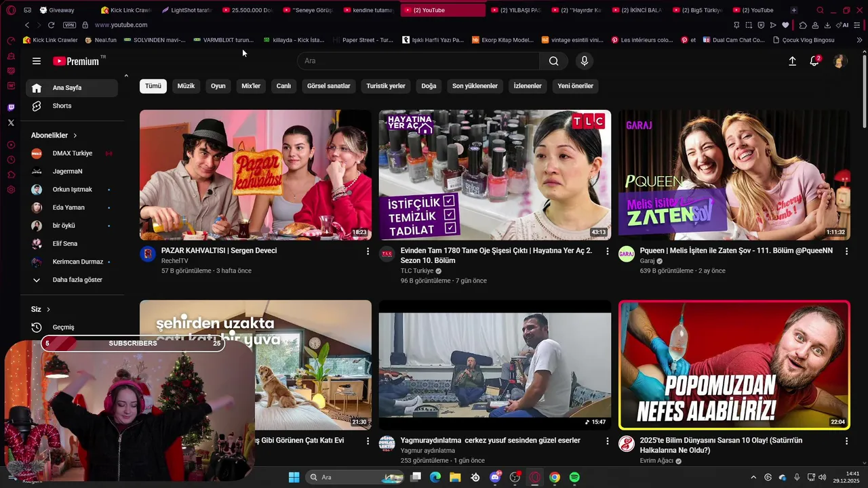Expand Daha fazla göster subscriptions
The width and height of the screenshot is (868, 488).
click(x=73, y=280)
